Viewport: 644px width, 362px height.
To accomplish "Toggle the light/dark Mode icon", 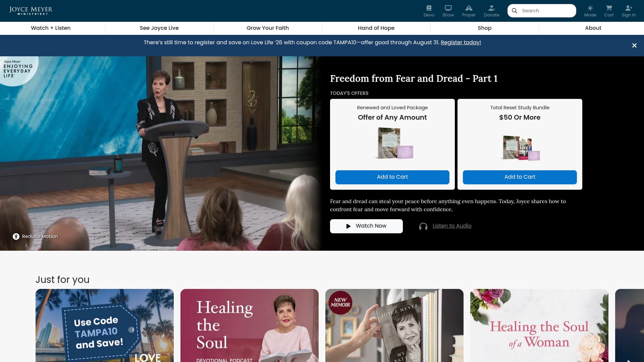I will pyautogui.click(x=590, y=11).
